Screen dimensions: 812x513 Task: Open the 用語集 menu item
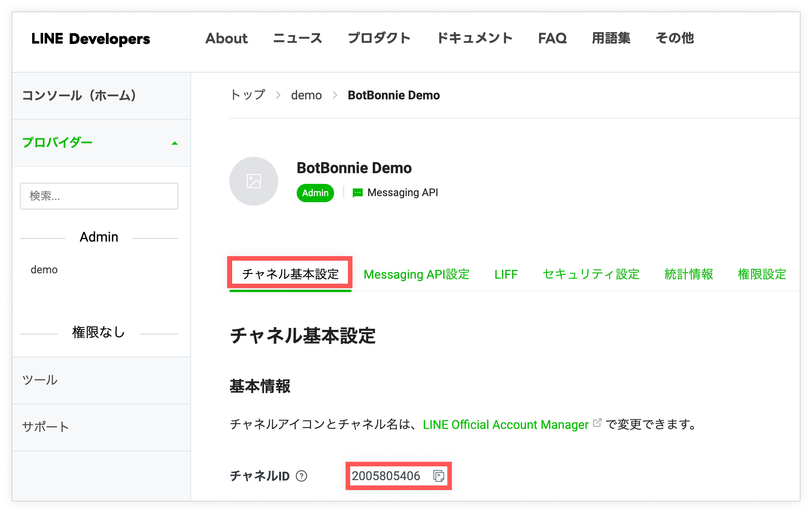coord(611,38)
